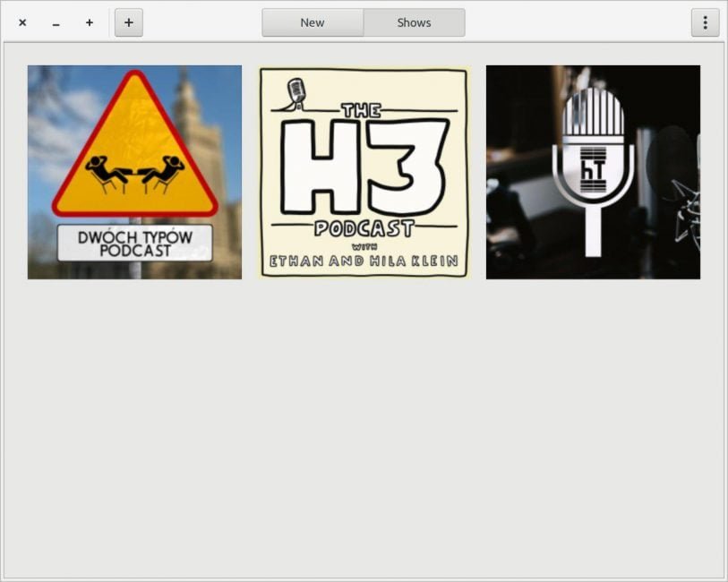Open the Dwóch Typów Podcast show
728x582 pixels.
pyautogui.click(x=134, y=172)
